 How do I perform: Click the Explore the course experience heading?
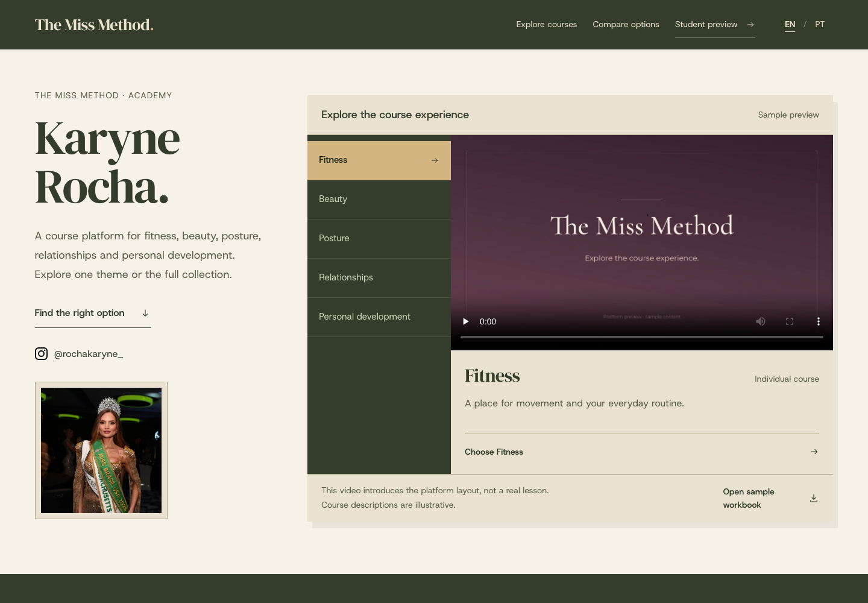pyautogui.click(x=395, y=115)
